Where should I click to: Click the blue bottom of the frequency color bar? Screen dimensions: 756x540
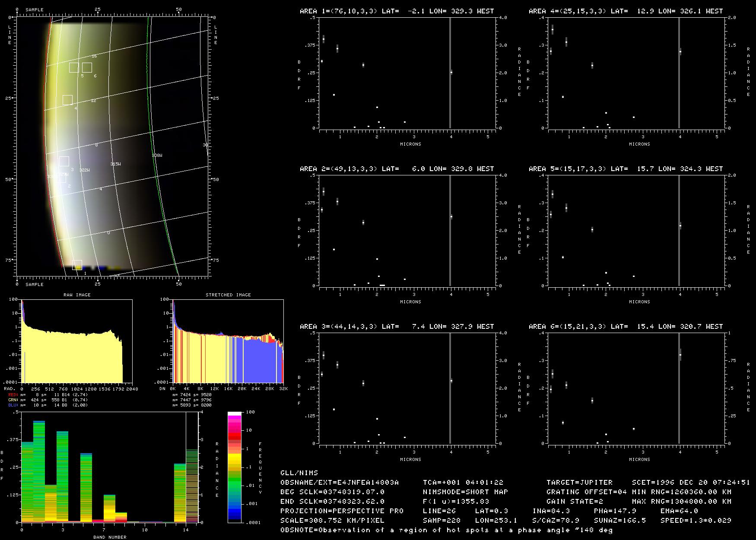coord(235,514)
